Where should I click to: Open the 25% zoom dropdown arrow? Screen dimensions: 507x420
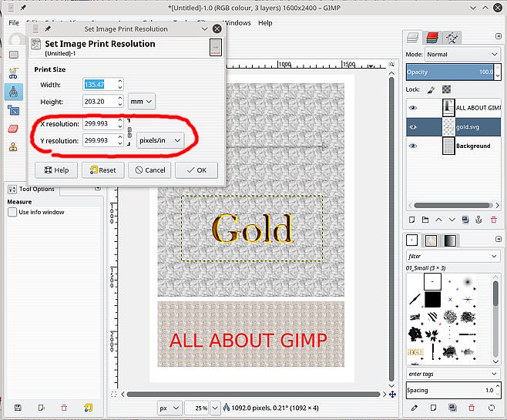click(215, 408)
